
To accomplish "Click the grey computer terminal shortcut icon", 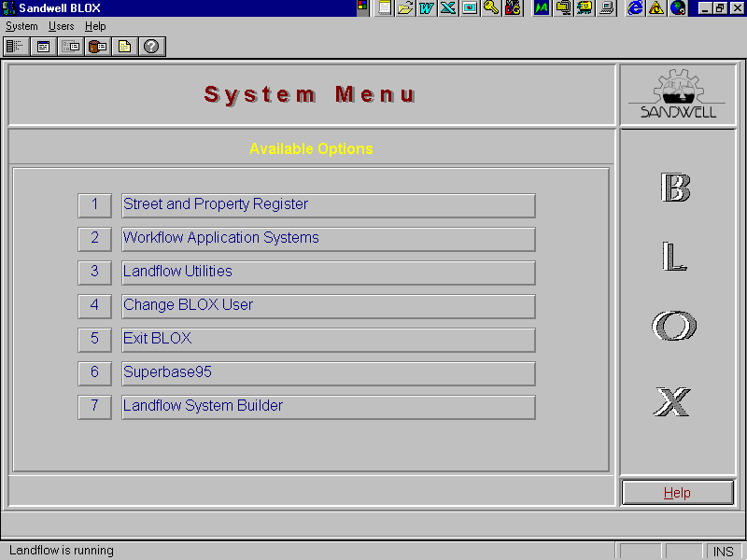I will [606, 7].
